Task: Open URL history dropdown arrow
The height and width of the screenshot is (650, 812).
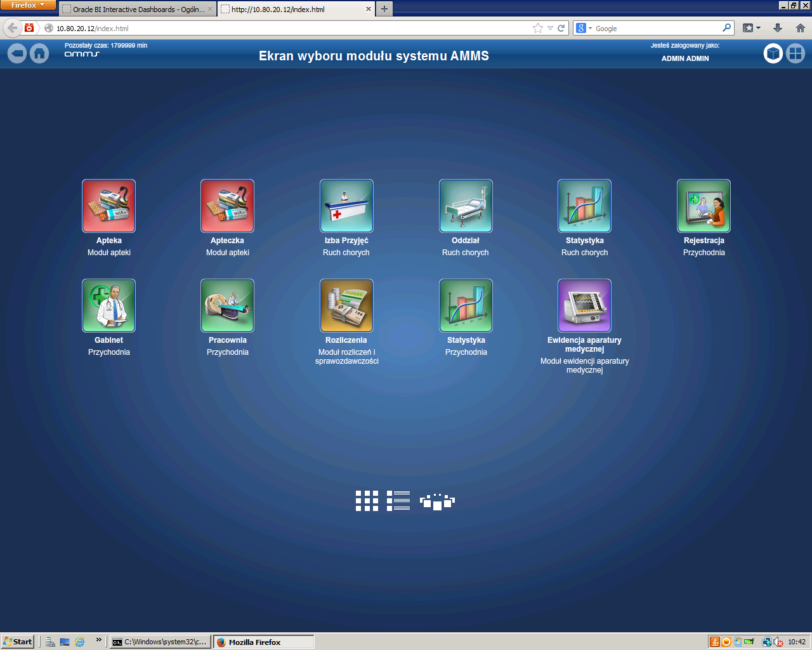Action: (550, 28)
